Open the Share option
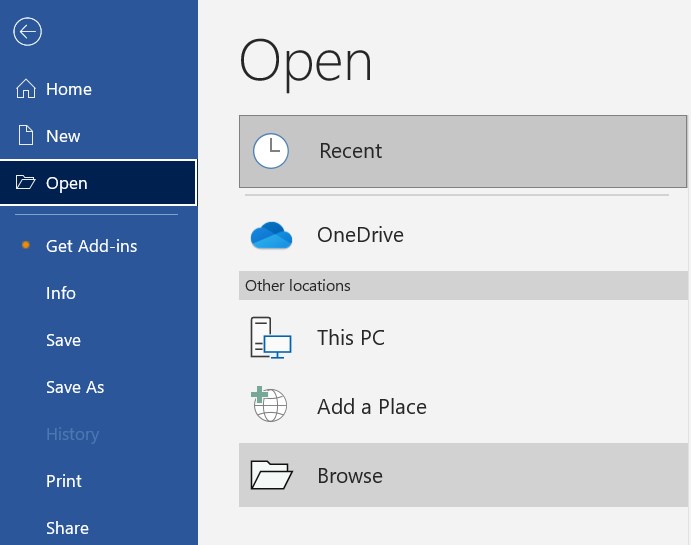This screenshot has width=691, height=545. pyautogui.click(x=67, y=528)
